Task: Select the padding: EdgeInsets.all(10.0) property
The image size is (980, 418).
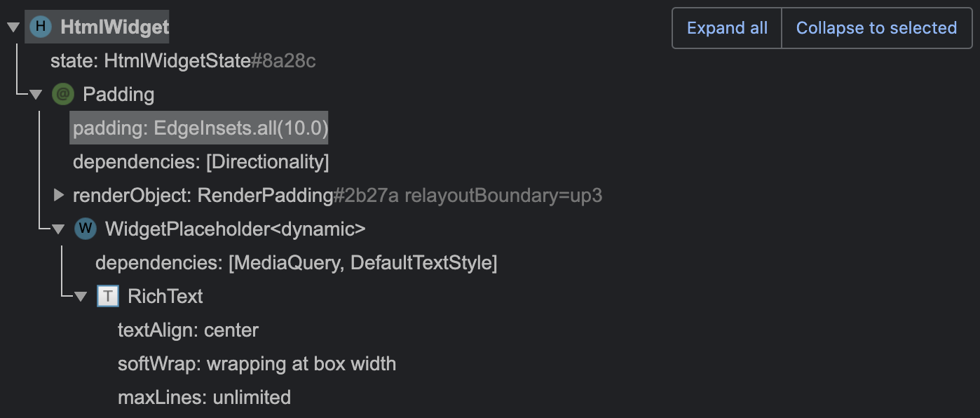Action: [199, 128]
